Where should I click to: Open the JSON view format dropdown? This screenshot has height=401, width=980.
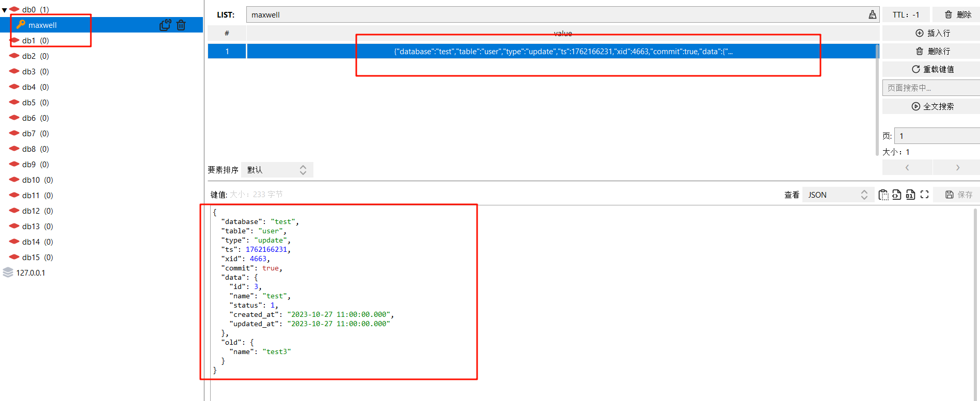[837, 195]
